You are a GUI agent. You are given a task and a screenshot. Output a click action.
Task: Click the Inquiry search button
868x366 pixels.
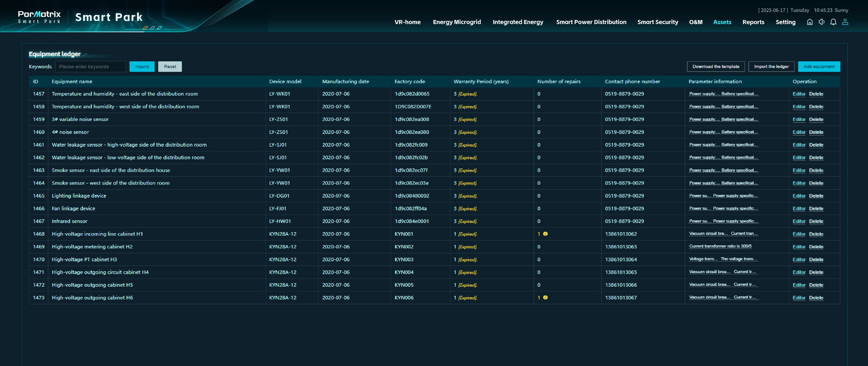[x=142, y=66]
